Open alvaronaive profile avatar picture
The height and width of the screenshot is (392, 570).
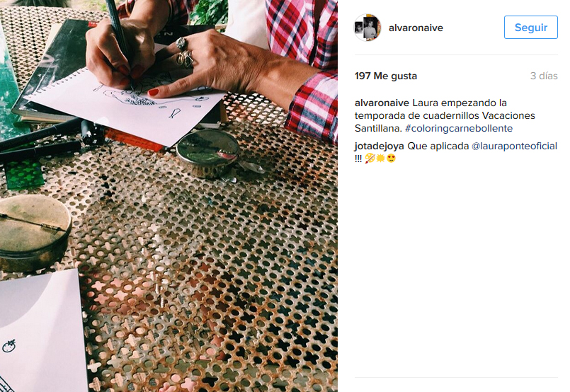click(367, 28)
